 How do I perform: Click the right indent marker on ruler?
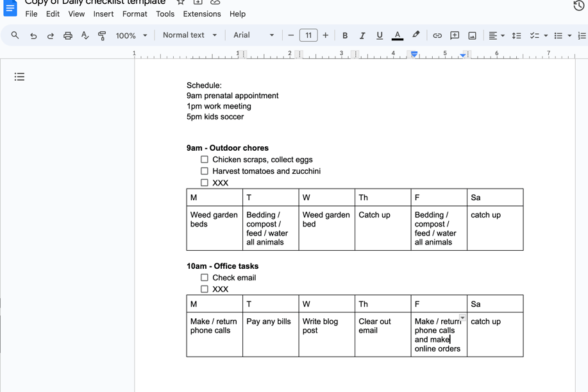463,55
